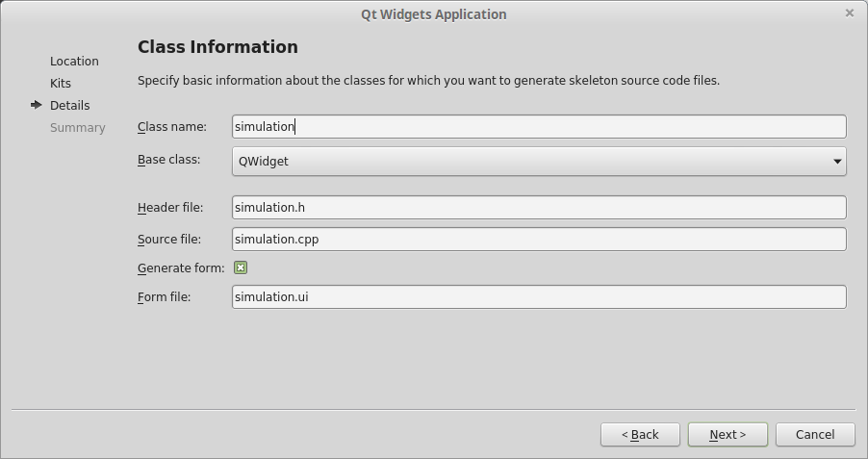This screenshot has height=459, width=868.
Task: Click the Next button
Action: [x=728, y=435]
